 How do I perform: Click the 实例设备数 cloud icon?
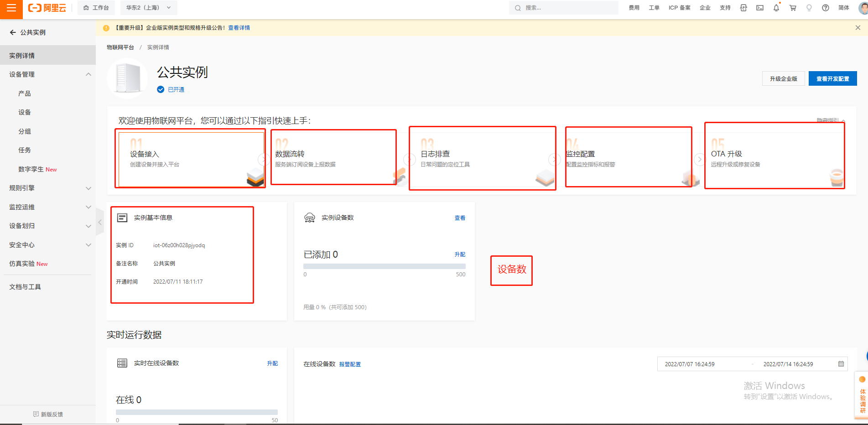(x=310, y=218)
